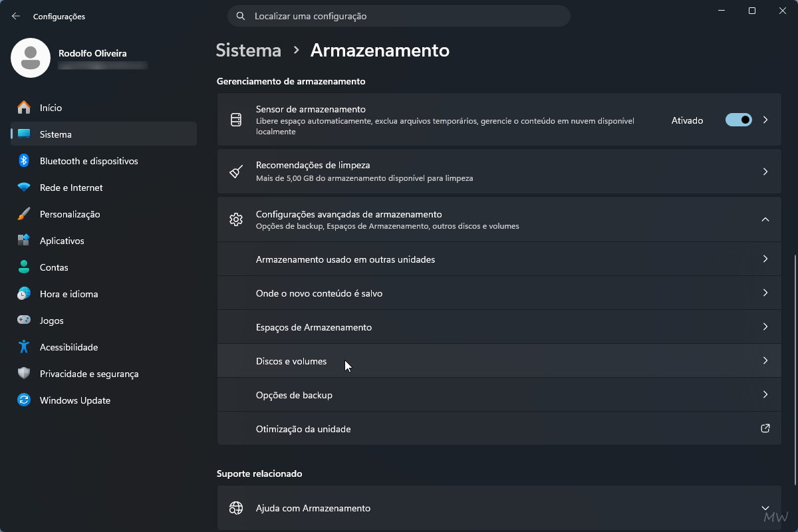The image size is (798, 532).
Task: Click the vertical scrollbar thumb
Action: pos(795,370)
